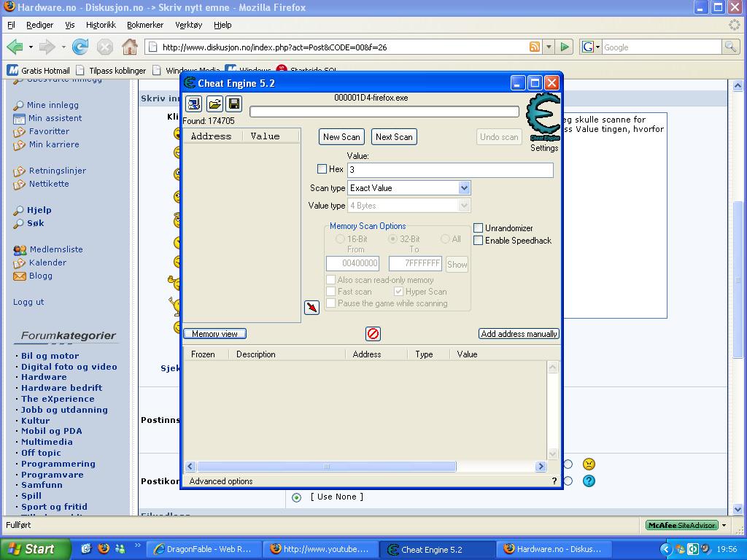Viewport: 747px width, 560px height.
Task: Click the Firefox quick launch icon in the taskbar
Action: (x=104, y=548)
